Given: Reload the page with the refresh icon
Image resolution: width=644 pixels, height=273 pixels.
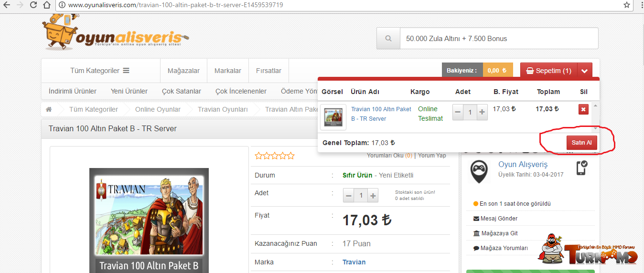Looking at the screenshot, I should (33, 5).
